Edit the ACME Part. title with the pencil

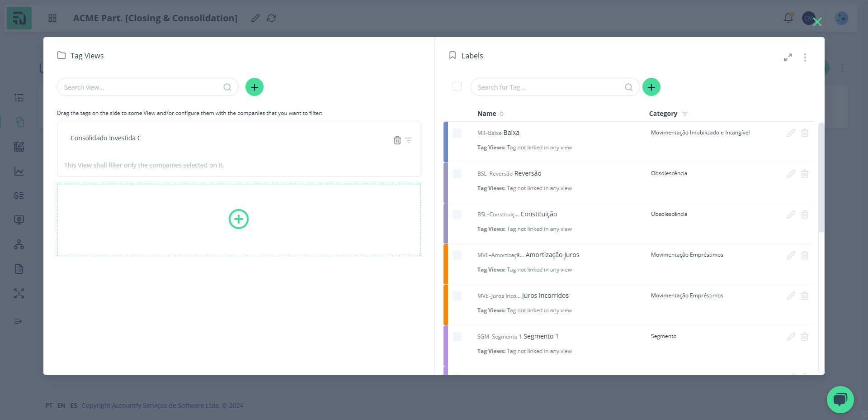tap(255, 18)
